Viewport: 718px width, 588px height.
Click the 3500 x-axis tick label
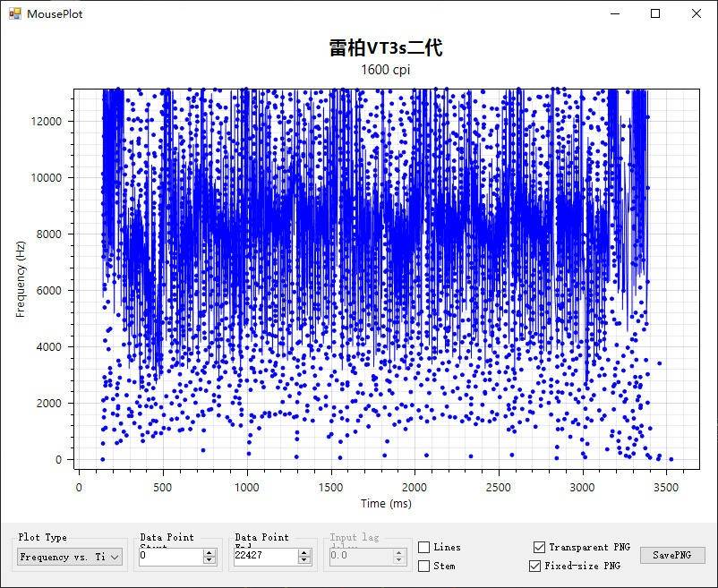[x=666, y=488]
